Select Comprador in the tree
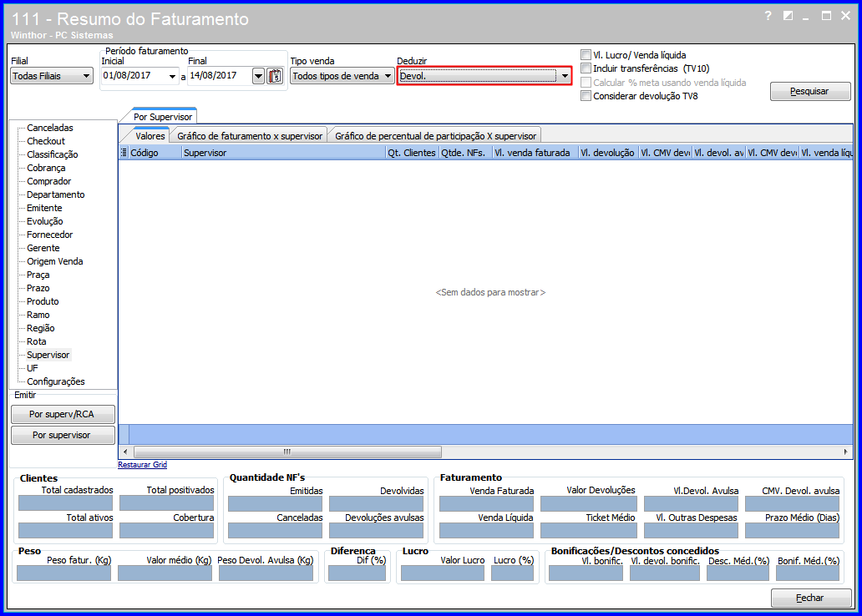 49,181
